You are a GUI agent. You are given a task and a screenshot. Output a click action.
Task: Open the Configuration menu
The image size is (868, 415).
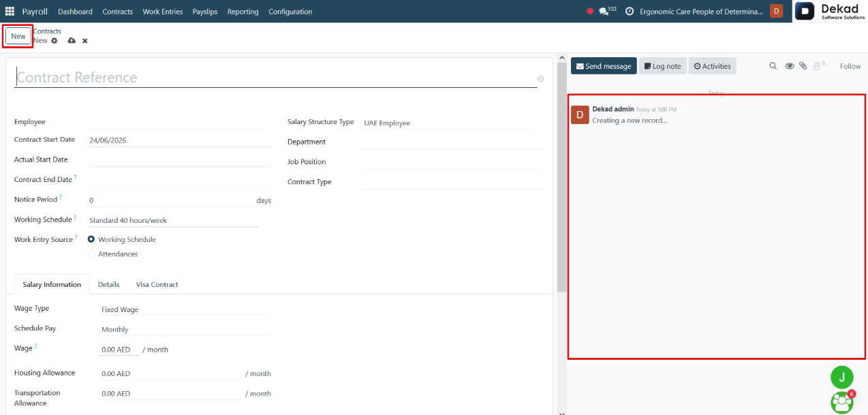[290, 12]
